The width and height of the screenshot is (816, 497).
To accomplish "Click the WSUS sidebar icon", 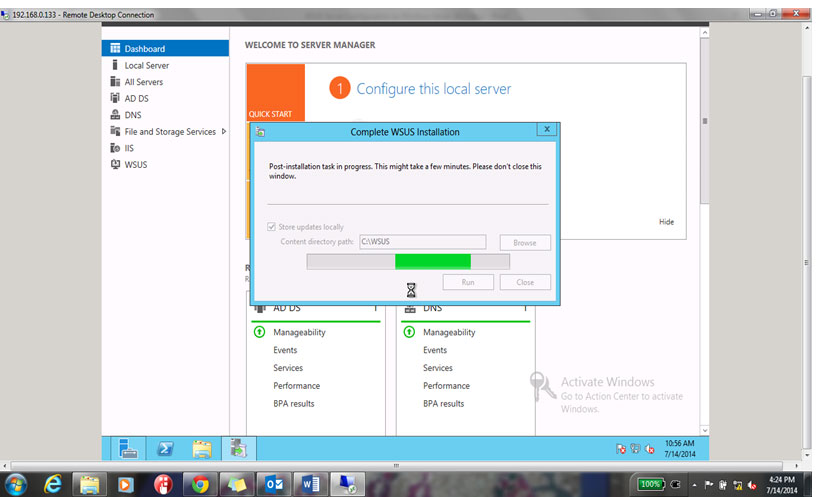I will click(115, 164).
